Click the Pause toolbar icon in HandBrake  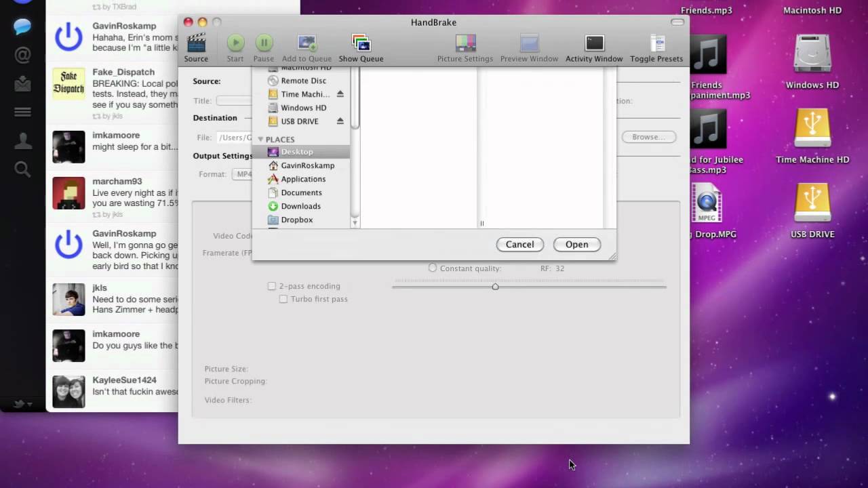coord(264,43)
